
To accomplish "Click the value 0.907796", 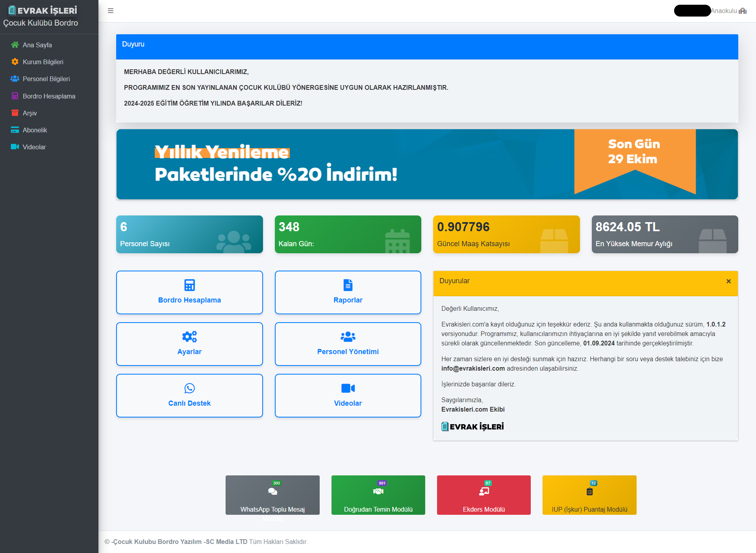I will (463, 227).
